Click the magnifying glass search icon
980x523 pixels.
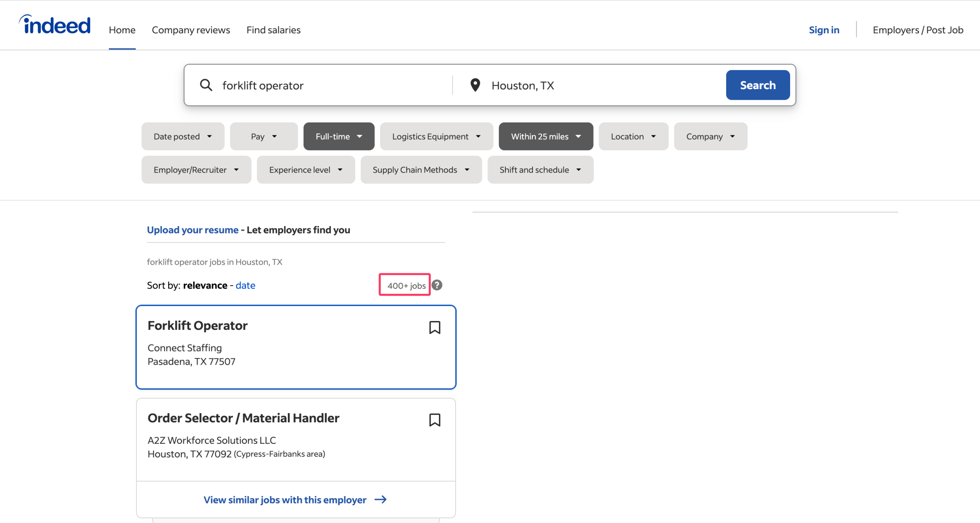coord(206,85)
